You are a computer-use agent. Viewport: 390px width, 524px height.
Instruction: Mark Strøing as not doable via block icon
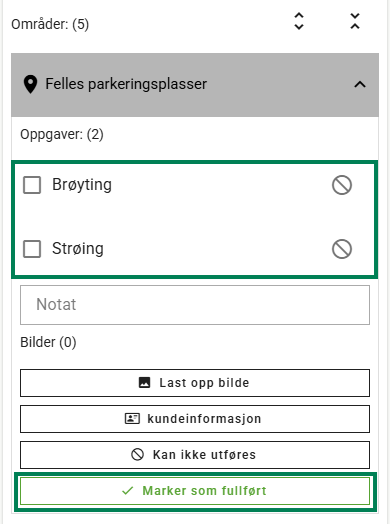tap(342, 249)
